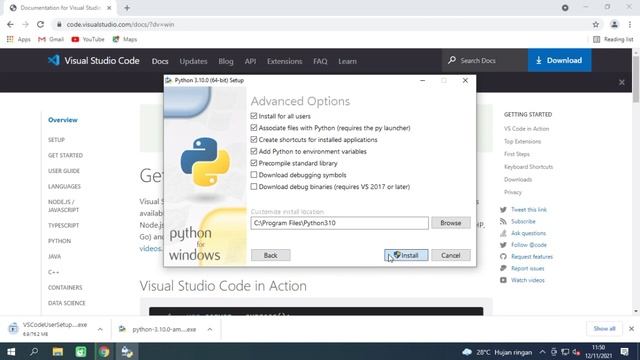The image size is (640, 360).
Task: Browse for install location
Action: pos(451,223)
